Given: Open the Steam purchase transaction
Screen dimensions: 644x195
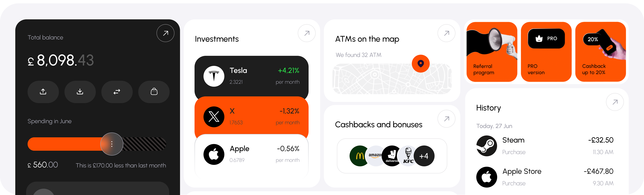Looking at the screenshot, I should point(545,146).
